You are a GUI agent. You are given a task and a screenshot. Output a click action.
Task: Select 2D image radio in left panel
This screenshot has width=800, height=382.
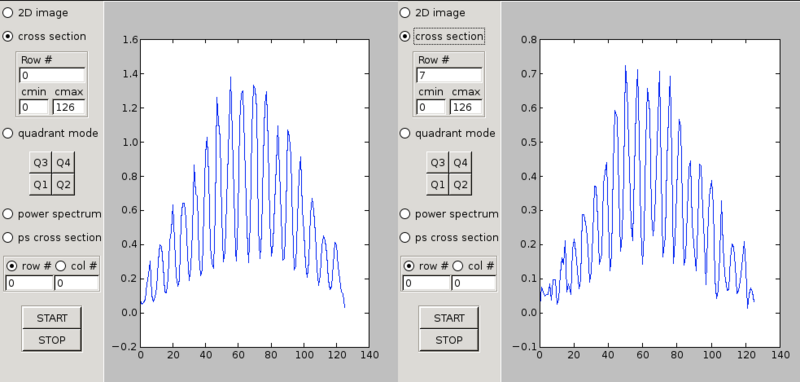pyautogui.click(x=8, y=12)
